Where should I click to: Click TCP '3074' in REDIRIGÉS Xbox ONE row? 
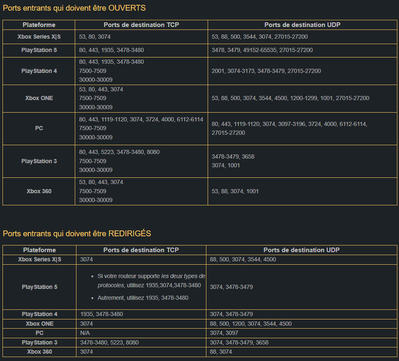tap(86, 324)
